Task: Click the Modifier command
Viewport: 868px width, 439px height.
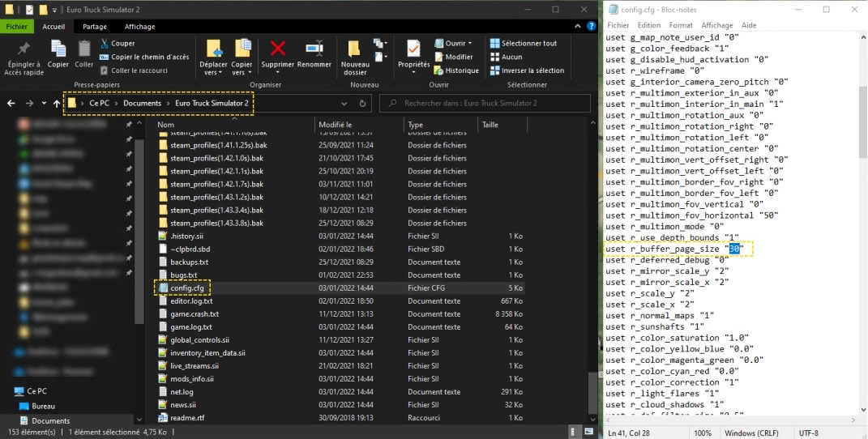Action: tap(453, 57)
